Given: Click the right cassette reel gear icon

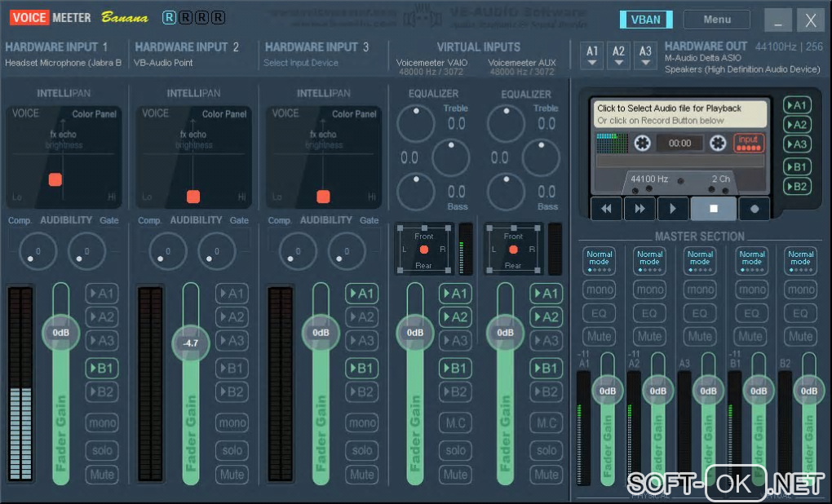Looking at the screenshot, I should click(x=717, y=144).
